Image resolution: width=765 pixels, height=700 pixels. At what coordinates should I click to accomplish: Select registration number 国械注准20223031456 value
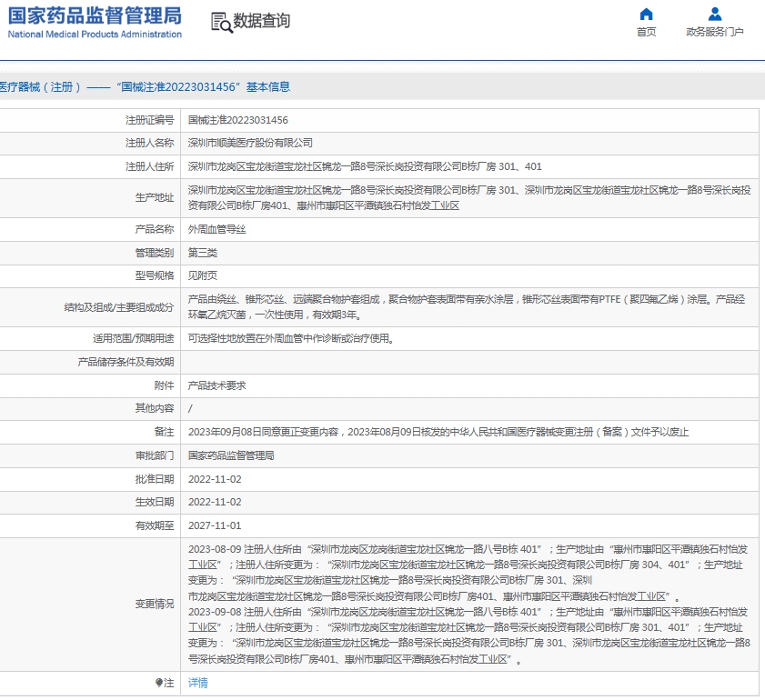coord(238,120)
